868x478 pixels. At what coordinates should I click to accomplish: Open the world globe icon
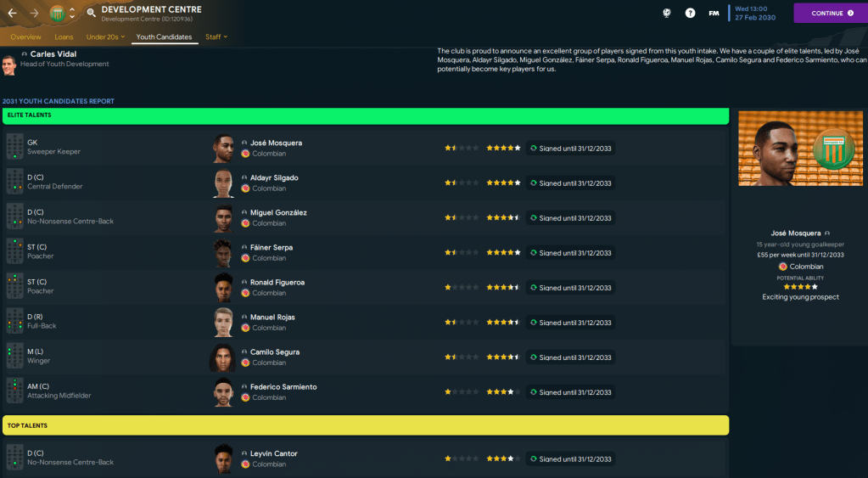tap(667, 14)
